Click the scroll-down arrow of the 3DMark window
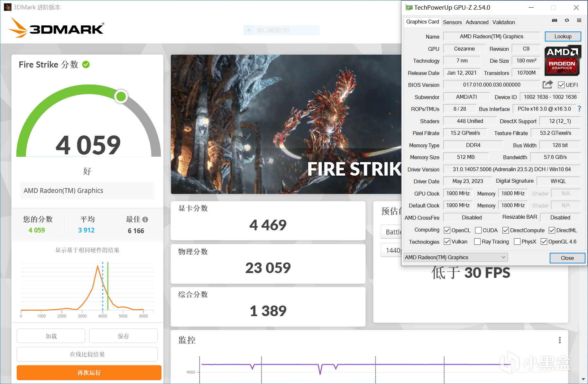 (583, 379)
